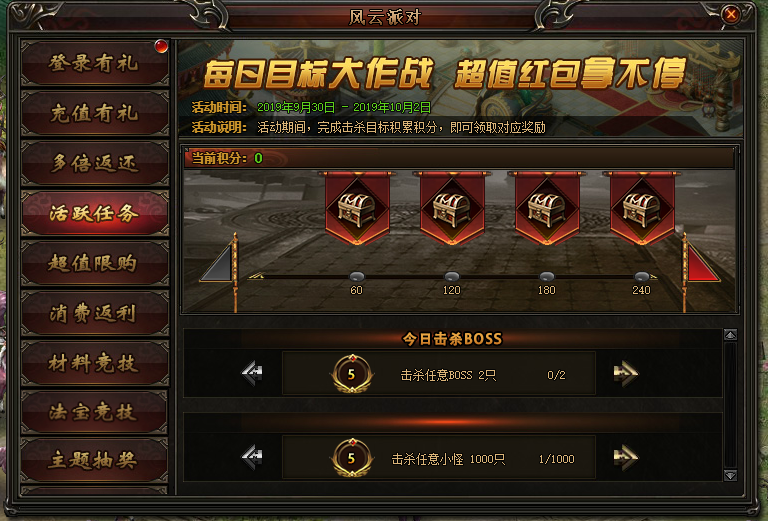Go to previous 小怪 kill task
Image resolution: width=768 pixels, height=521 pixels.
click(252, 457)
